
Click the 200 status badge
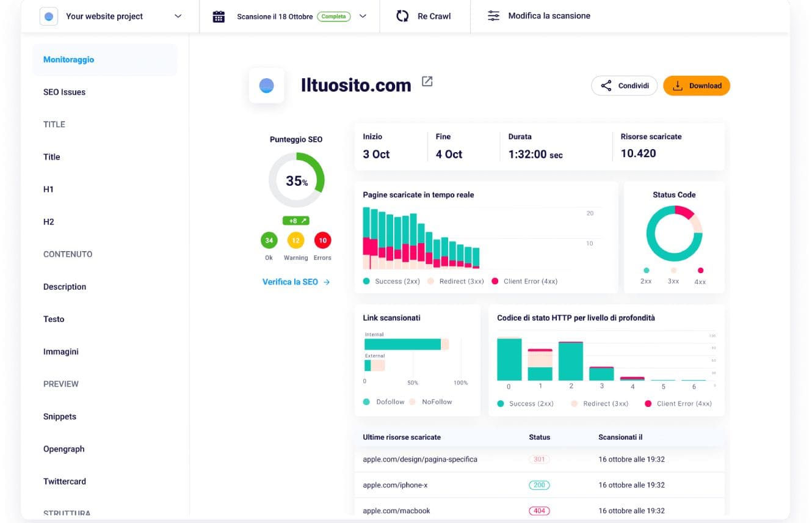[539, 485]
